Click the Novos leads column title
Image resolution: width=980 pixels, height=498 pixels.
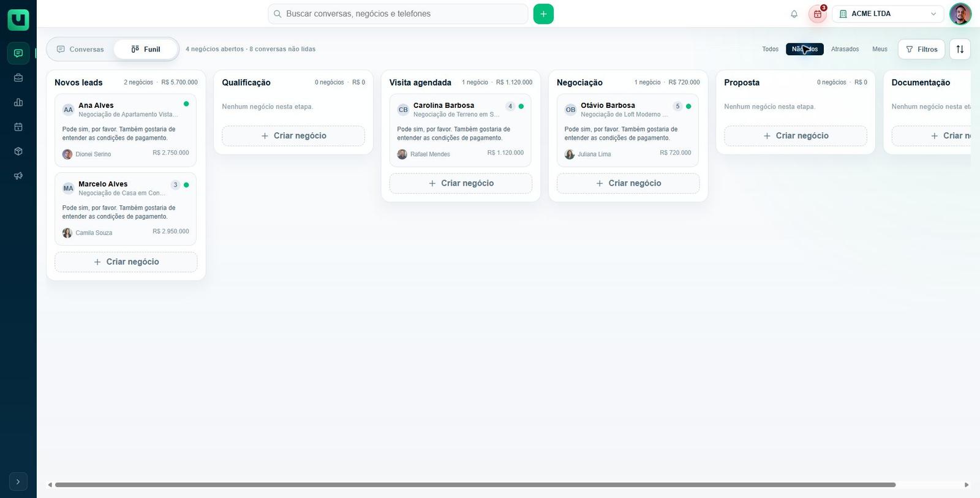(78, 82)
